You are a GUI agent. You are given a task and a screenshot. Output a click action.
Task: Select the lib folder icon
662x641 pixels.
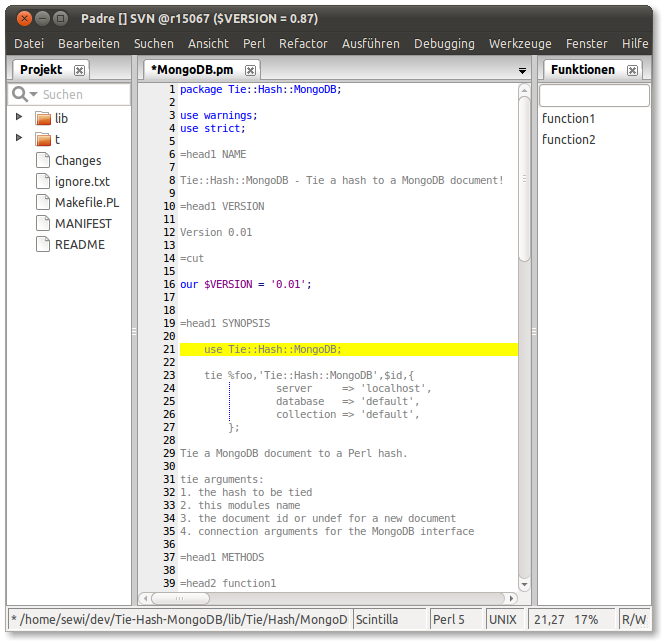pyautogui.click(x=43, y=119)
